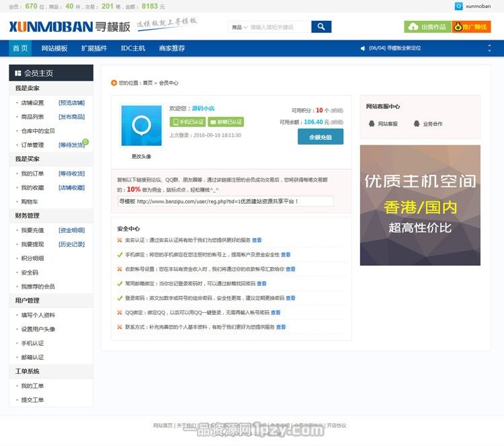Click the 业务合作 person icon
The width and height of the screenshot is (504, 446).
417,124
